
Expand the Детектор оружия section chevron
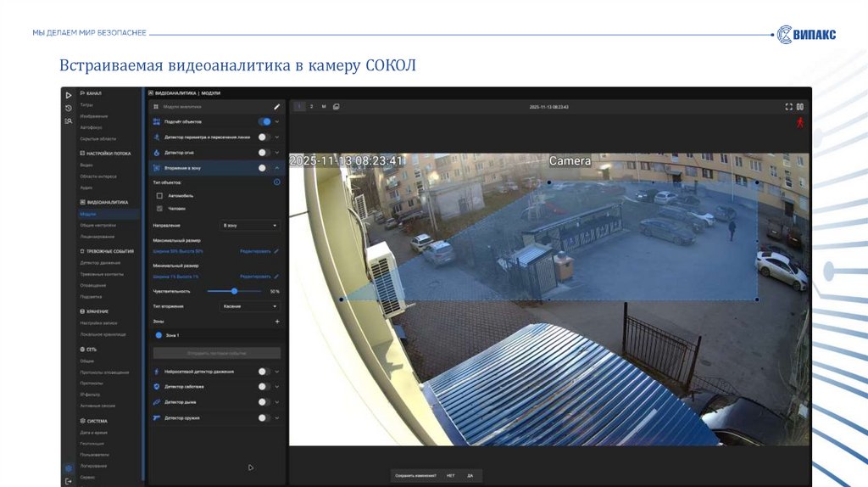coord(277,418)
